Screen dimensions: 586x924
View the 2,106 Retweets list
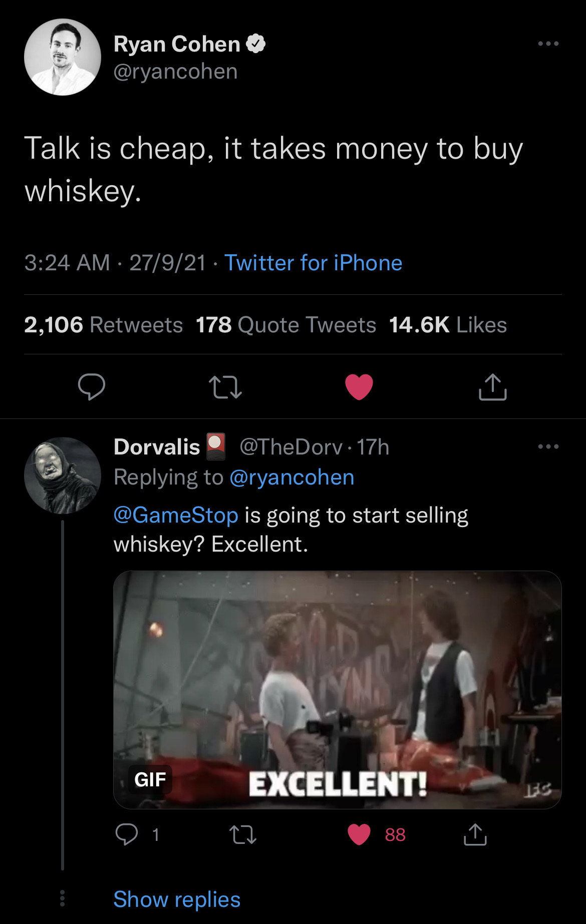pyautogui.click(x=104, y=325)
